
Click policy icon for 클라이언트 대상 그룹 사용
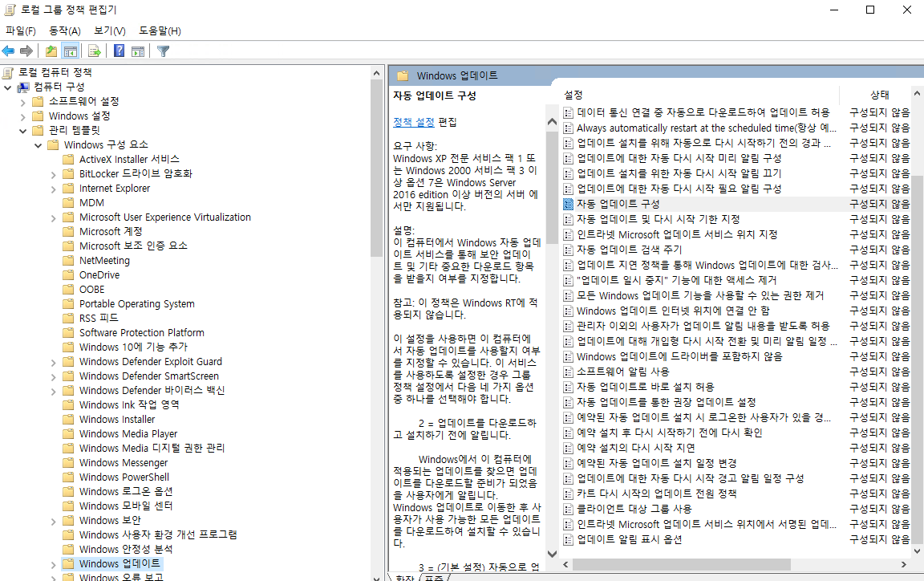(568, 509)
